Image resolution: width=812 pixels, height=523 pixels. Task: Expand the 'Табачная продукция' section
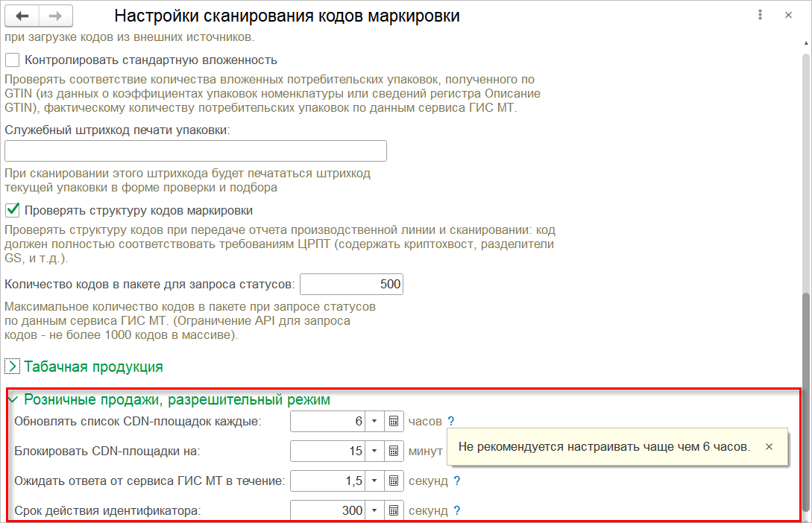[13, 367]
